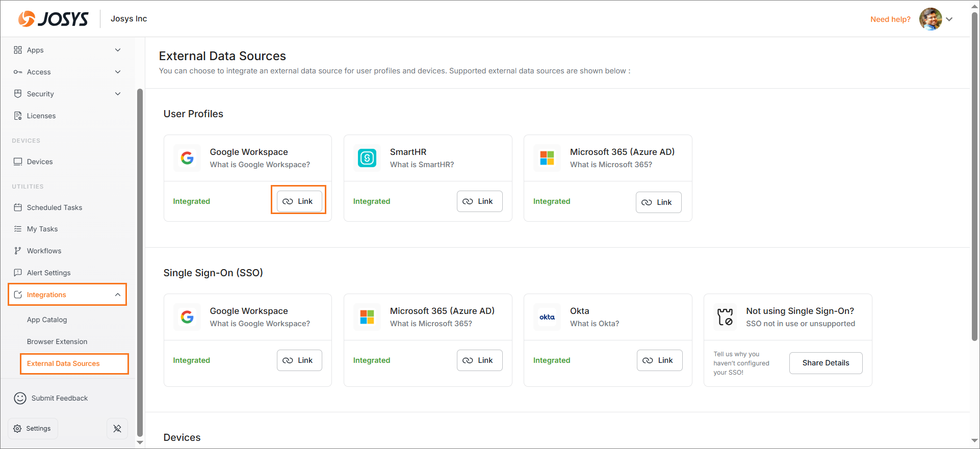
Task: Click the pin icon beside Settings
Action: click(x=117, y=429)
